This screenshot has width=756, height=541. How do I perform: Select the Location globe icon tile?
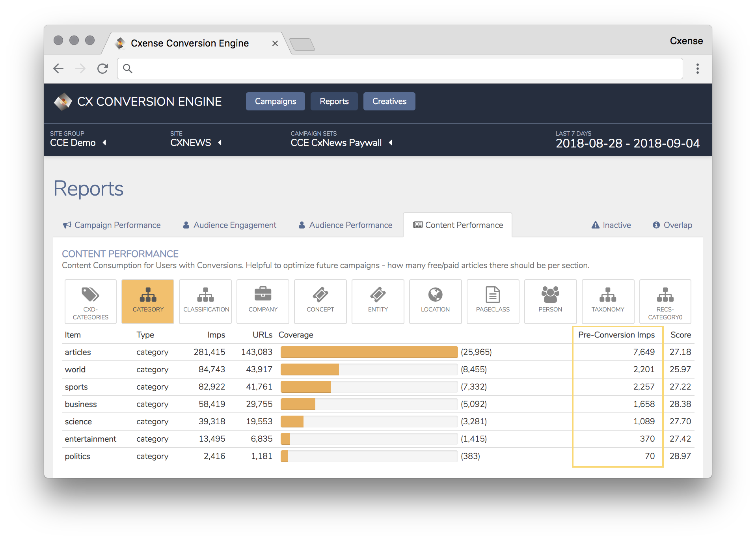pos(435,302)
